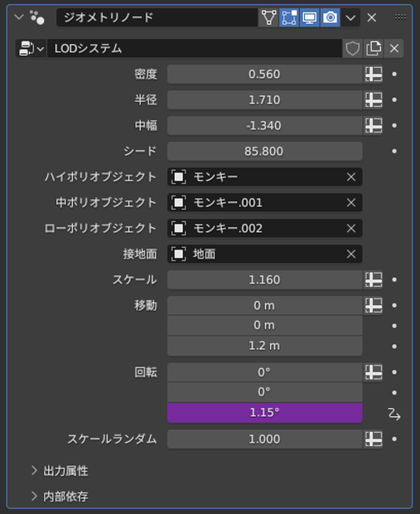Open the node group browse dropdown

(x=31, y=49)
